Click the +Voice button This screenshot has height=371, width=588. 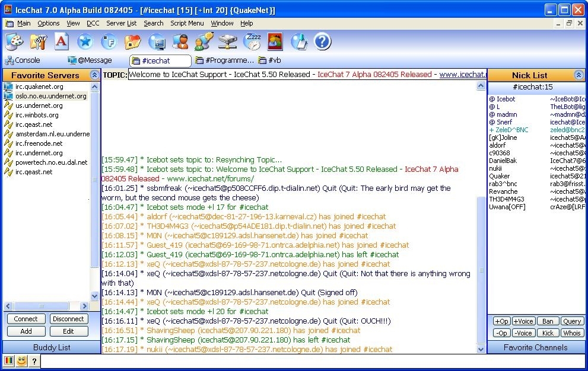(523, 321)
